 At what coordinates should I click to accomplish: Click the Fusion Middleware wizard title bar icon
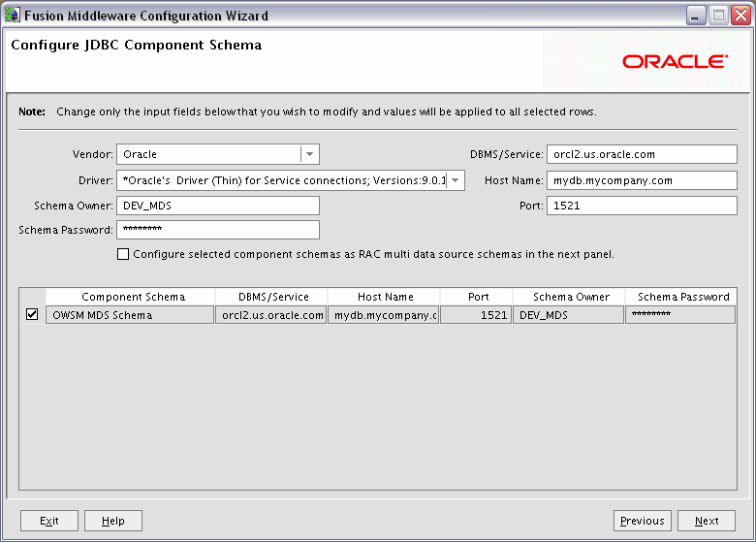[12, 15]
